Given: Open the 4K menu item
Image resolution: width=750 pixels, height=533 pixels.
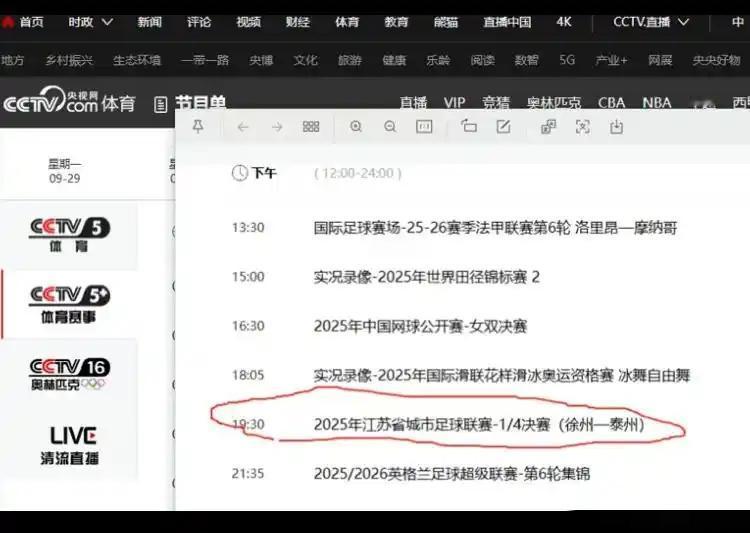Looking at the screenshot, I should click(x=564, y=22).
